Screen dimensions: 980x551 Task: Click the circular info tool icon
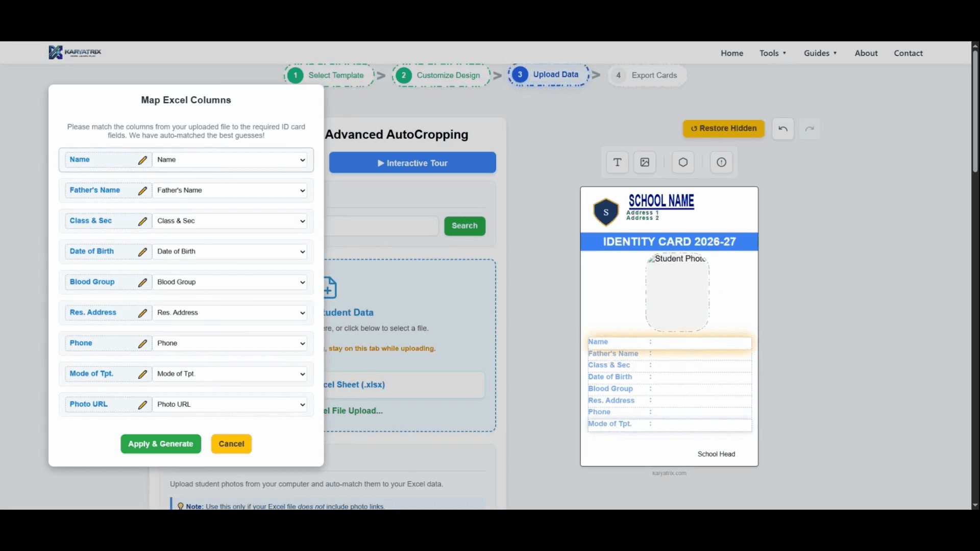721,162
